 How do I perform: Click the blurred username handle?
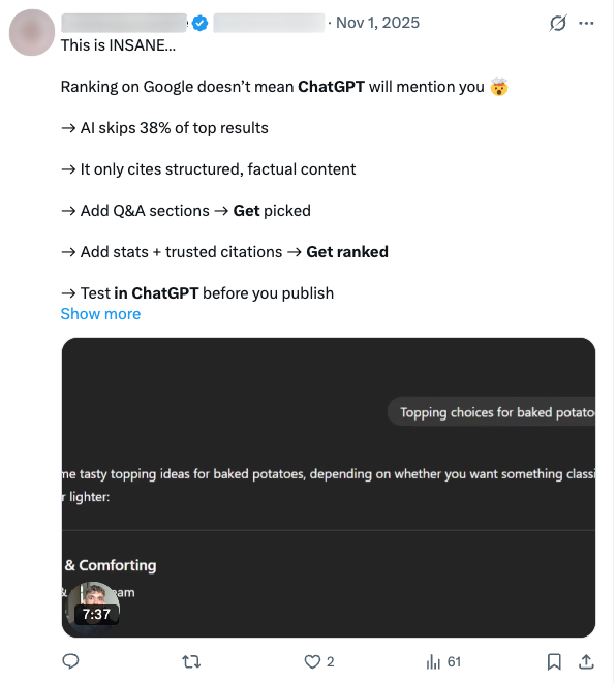pyautogui.click(x=269, y=23)
